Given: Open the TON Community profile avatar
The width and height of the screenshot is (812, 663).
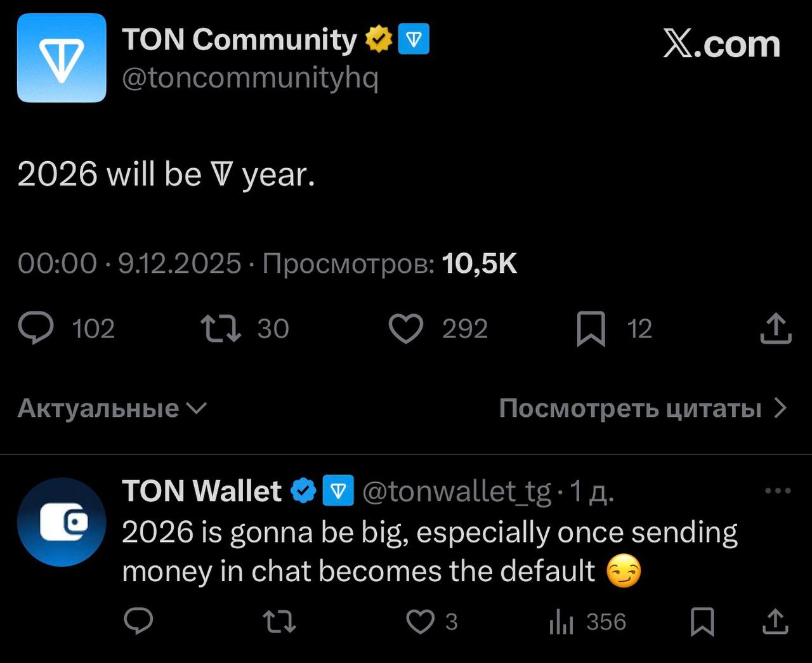Looking at the screenshot, I should (x=61, y=56).
